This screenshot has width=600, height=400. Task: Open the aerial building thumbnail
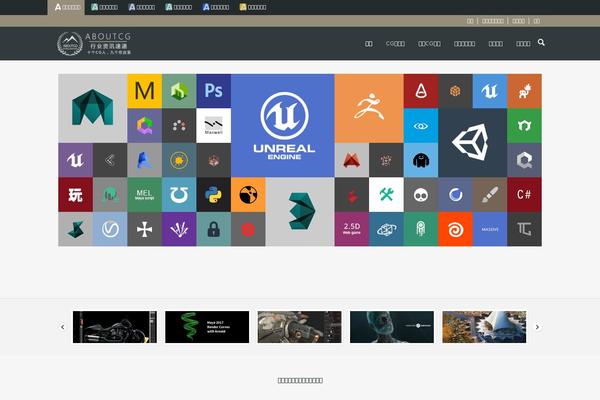click(484, 327)
